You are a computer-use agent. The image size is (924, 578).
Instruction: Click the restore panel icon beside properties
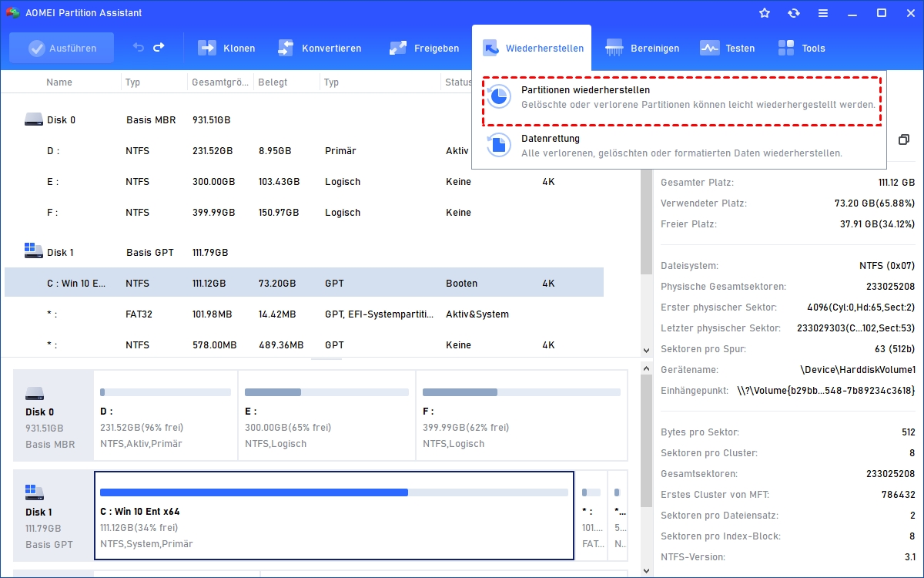[x=904, y=139]
